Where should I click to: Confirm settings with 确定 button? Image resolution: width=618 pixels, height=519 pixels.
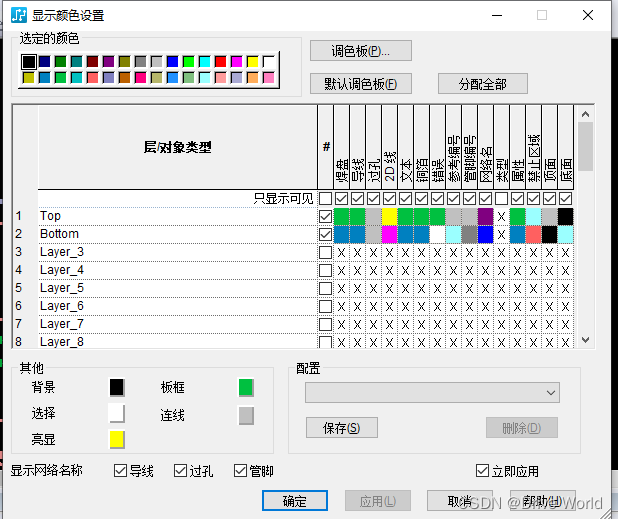tap(295, 500)
